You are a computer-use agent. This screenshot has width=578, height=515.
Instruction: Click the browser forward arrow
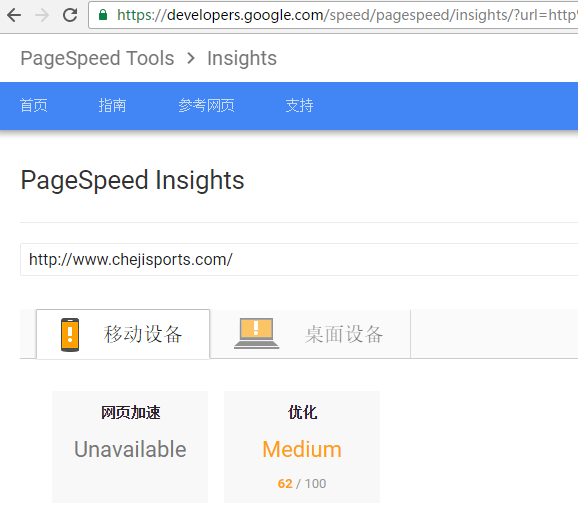(x=42, y=15)
